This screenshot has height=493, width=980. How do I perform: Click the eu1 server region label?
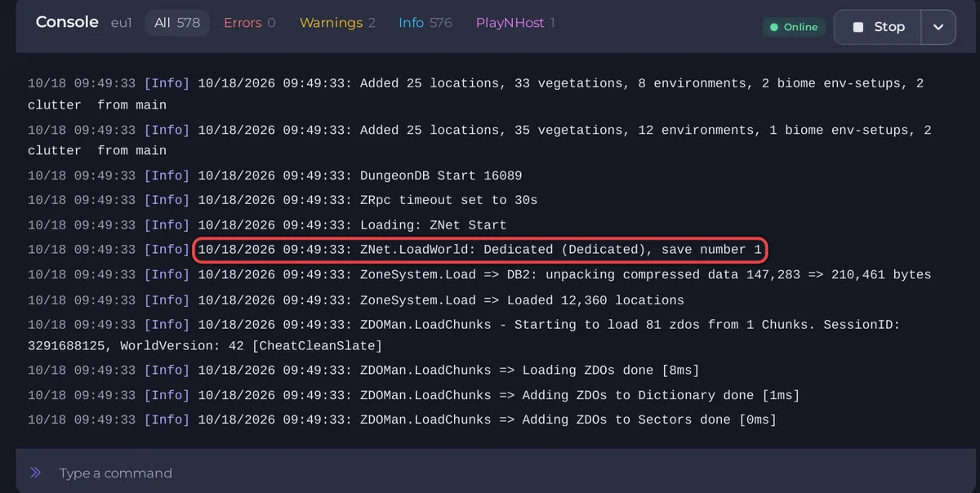coord(121,23)
